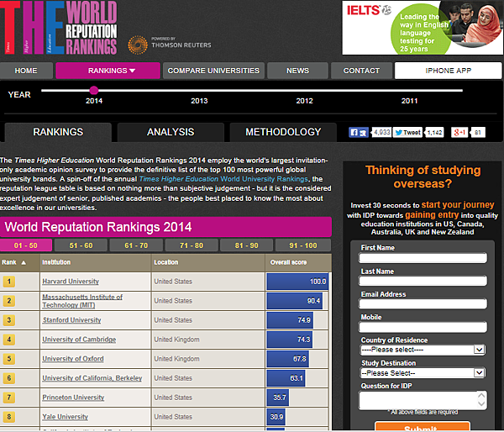Image resolution: width=504 pixels, height=432 pixels.
Task: Open Princeton University link
Action: [x=73, y=398]
